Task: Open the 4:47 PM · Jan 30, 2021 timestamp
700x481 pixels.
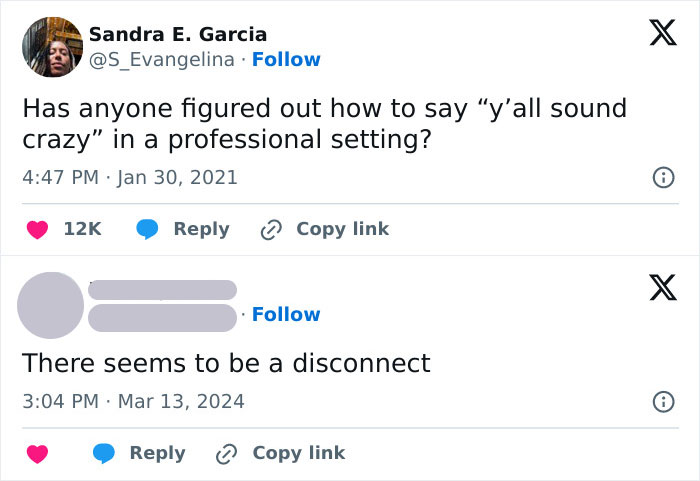Action: pyautogui.click(x=130, y=178)
